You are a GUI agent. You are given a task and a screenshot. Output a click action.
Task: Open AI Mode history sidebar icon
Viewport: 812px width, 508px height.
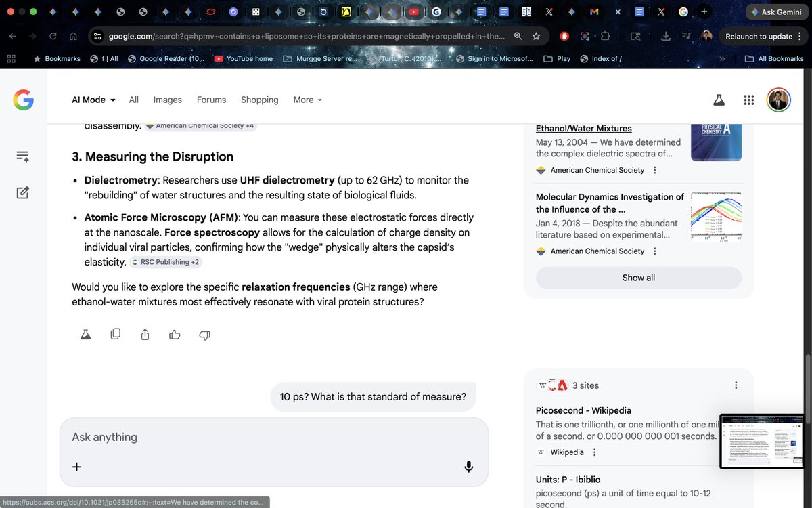click(22, 156)
